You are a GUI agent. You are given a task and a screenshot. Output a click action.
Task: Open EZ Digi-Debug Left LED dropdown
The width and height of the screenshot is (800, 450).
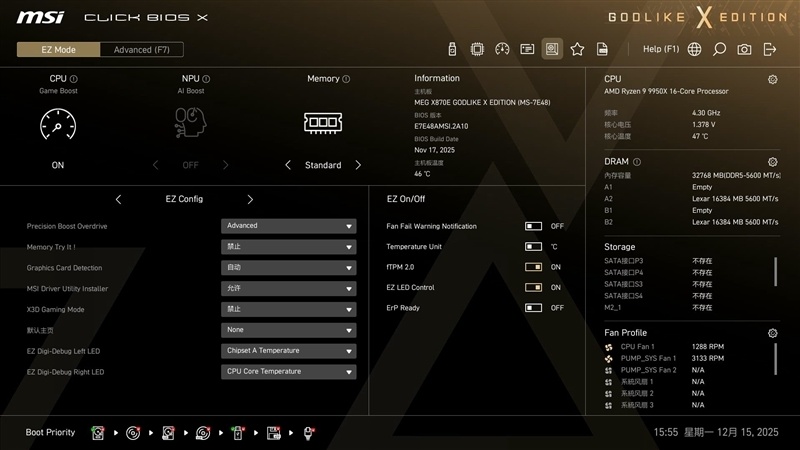coord(288,351)
